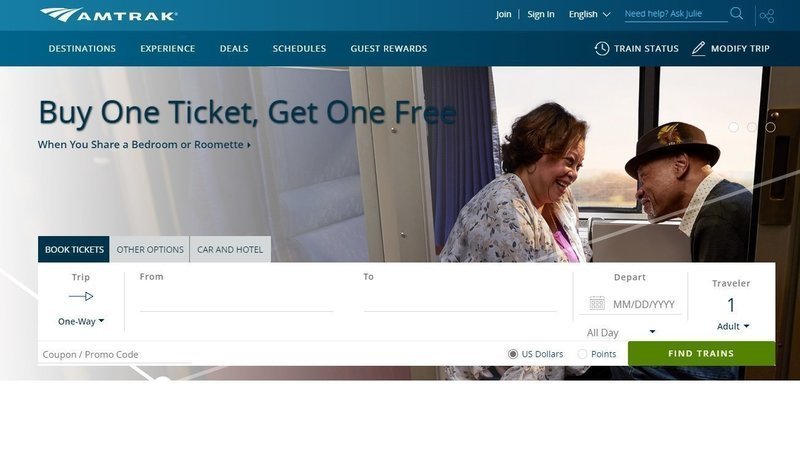
Task: Open the Adult traveler dropdown
Action: click(733, 326)
